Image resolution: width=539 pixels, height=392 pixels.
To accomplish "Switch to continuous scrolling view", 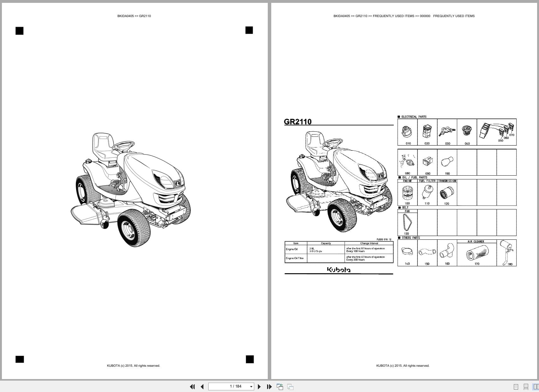I will [526, 387].
